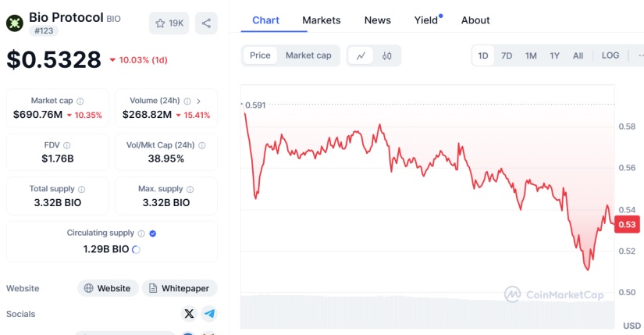The width and height of the screenshot is (644, 335).
Task: Click Market cap info icon
Action: click(x=80, y=101)
